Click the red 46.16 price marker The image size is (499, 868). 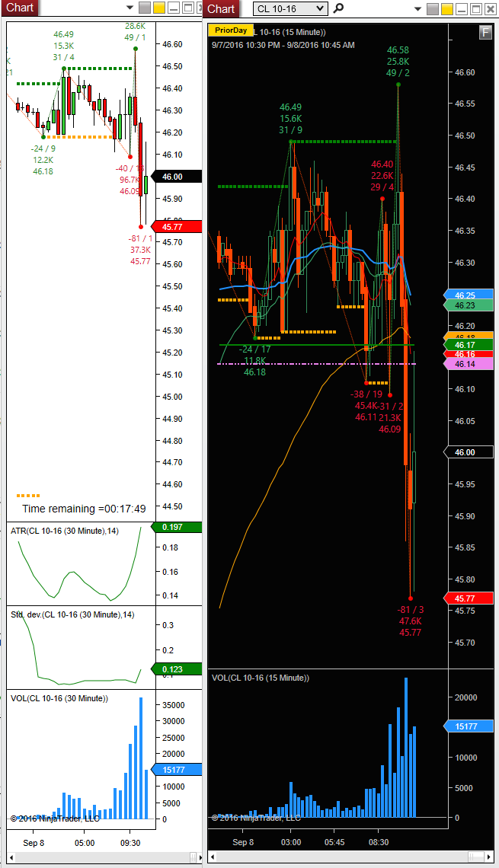[469, 354]
